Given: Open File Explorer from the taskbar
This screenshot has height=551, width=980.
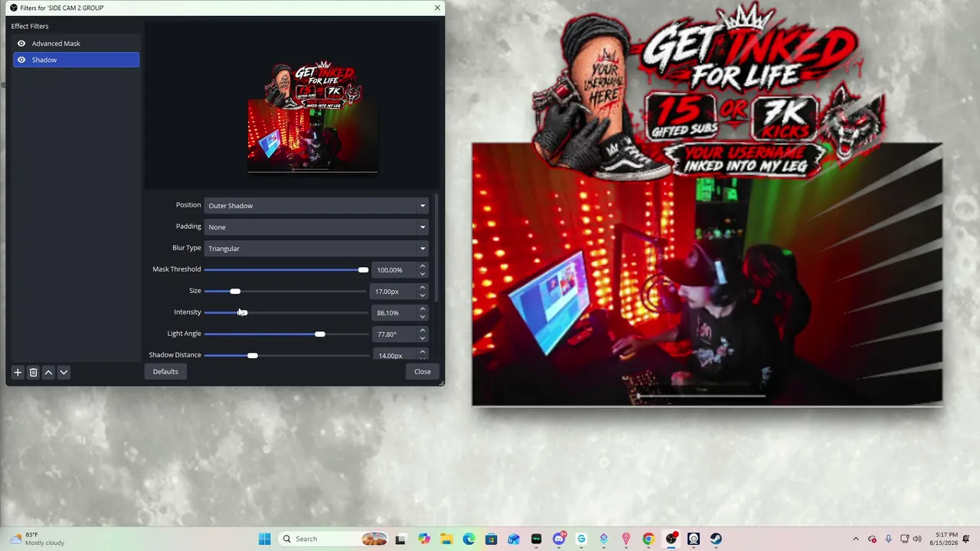Looking at the screenshot, I should tap(446, 539).
